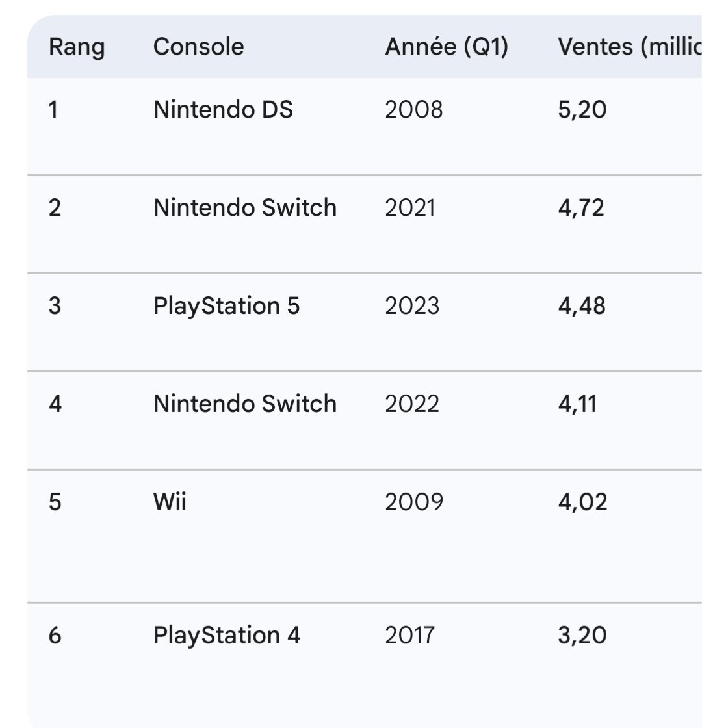
Task: Click the year 2017 cell
Action: [x=409, y=635]
